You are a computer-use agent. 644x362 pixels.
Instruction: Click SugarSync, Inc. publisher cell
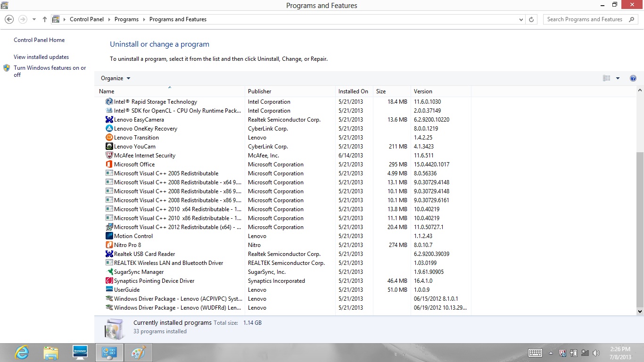tap(267, 272)
